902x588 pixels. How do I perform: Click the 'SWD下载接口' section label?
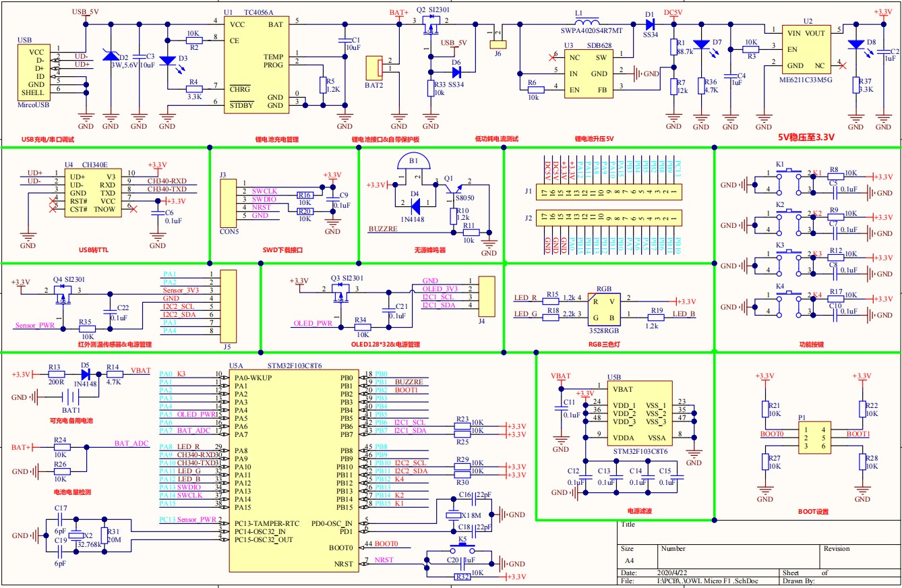[283, 249]
